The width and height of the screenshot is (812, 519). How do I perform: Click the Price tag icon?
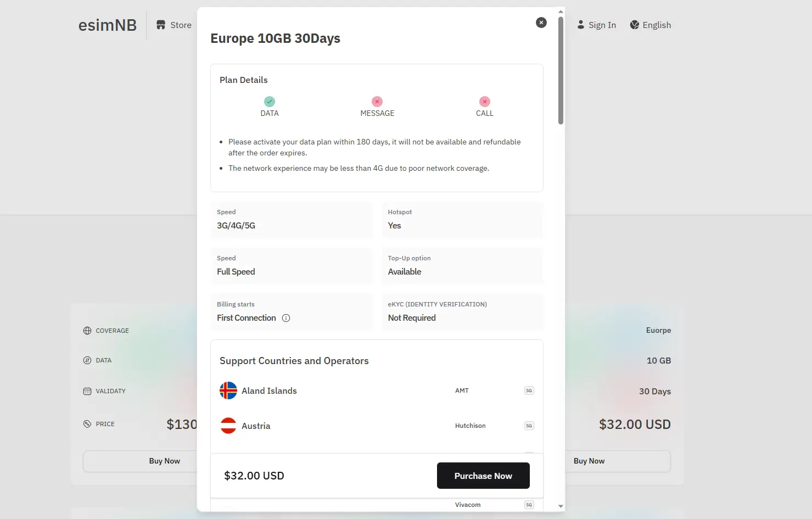(x=87, y=423)
